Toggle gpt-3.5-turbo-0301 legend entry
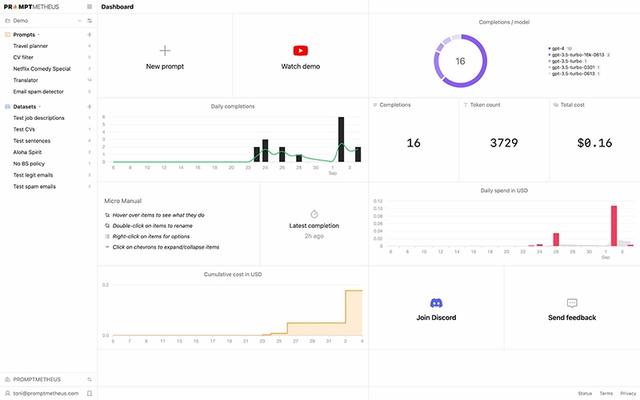This screenshot has height=400, width=640. click(572, 67)
